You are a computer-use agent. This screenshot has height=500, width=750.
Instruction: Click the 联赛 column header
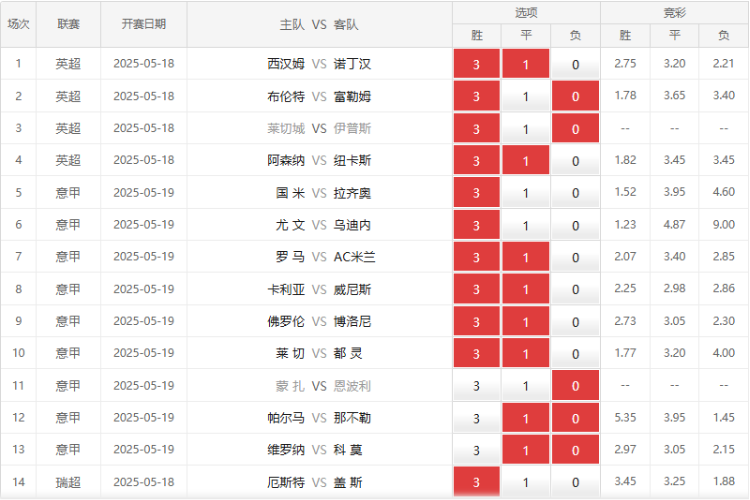(x=68, y=24)
